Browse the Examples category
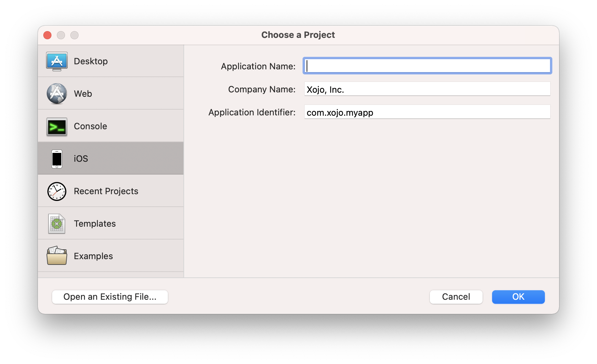This screenshot has height=364, width=597. [x=93, y=256]
